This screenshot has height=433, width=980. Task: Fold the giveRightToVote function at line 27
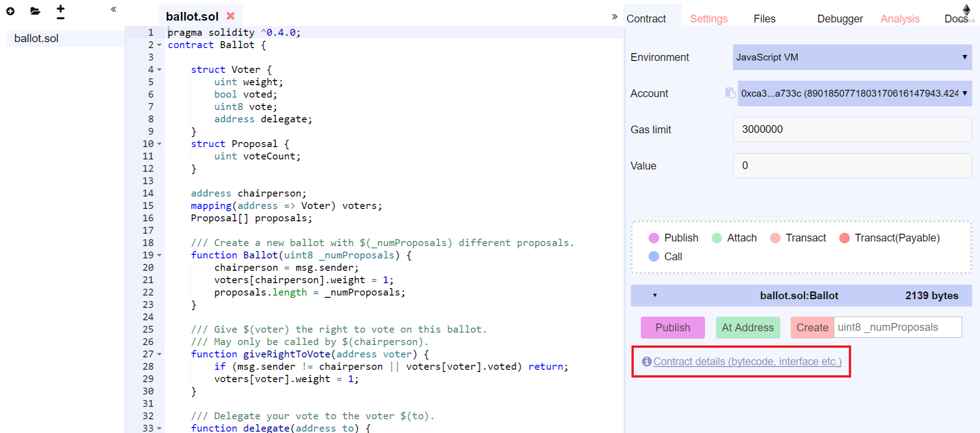[x=160, y=354]
